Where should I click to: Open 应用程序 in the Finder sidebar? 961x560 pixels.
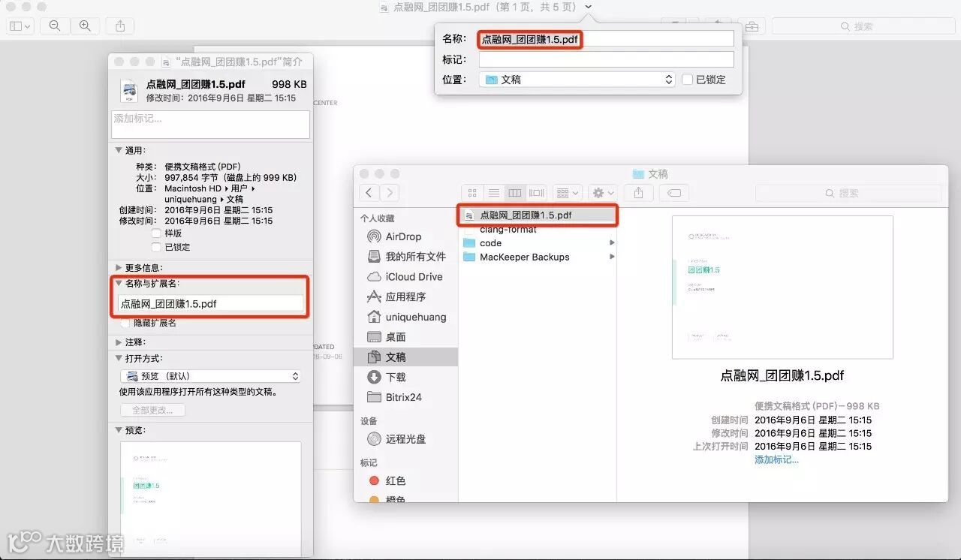click(x=405, y=297)
